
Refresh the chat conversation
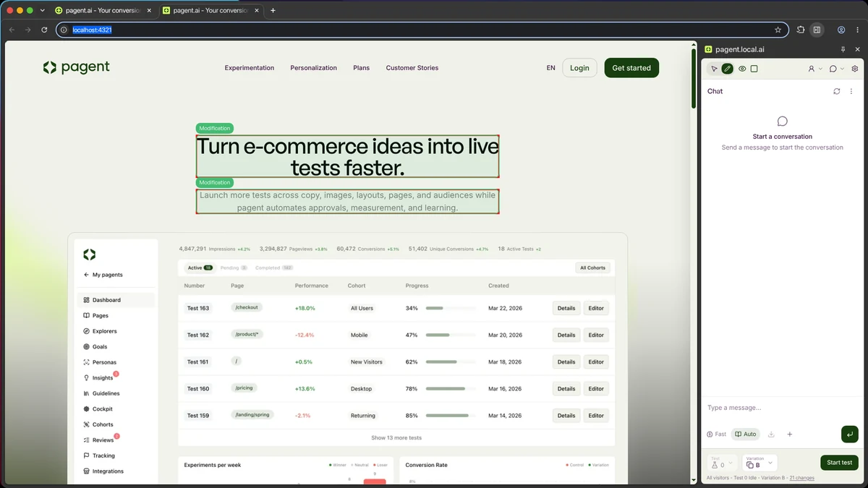(837, 91)
